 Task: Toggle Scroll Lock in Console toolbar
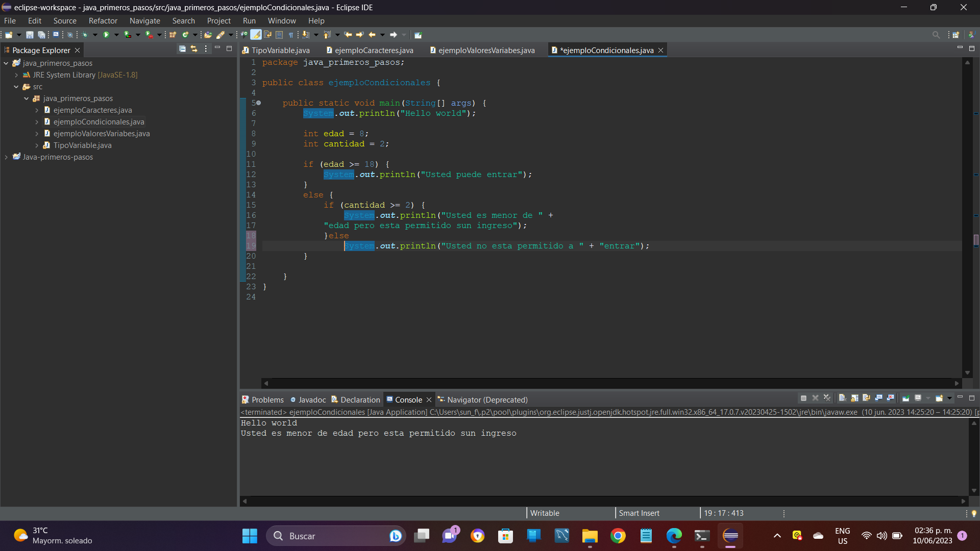tap(854, 398)
